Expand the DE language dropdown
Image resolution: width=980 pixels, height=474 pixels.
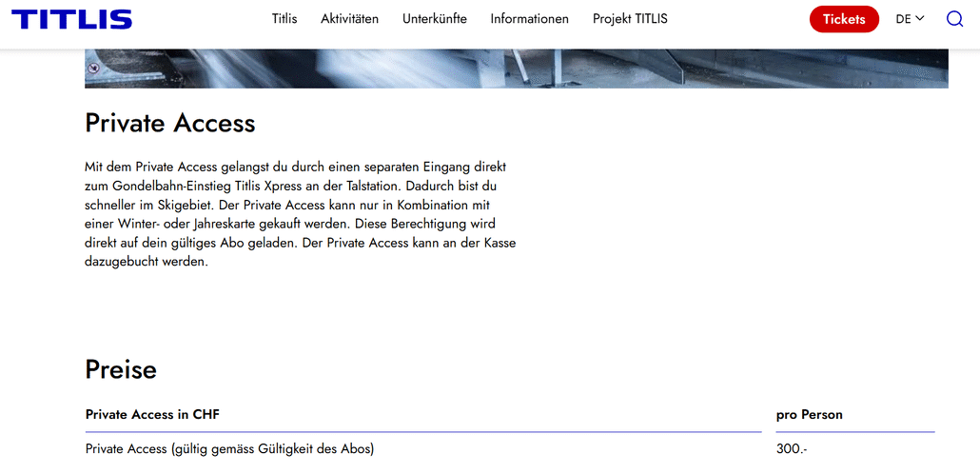point(910,19)
